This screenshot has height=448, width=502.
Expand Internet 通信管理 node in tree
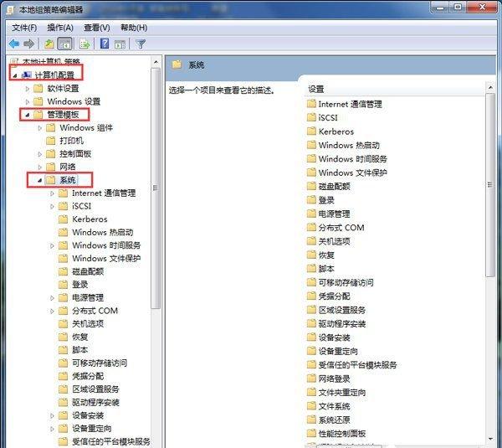52,193
